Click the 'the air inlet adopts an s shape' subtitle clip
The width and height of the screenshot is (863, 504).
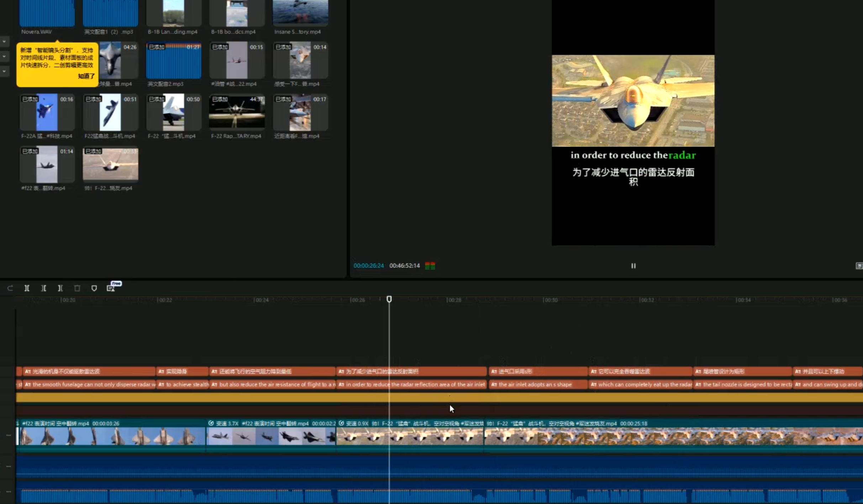click(x=537, y=384)
